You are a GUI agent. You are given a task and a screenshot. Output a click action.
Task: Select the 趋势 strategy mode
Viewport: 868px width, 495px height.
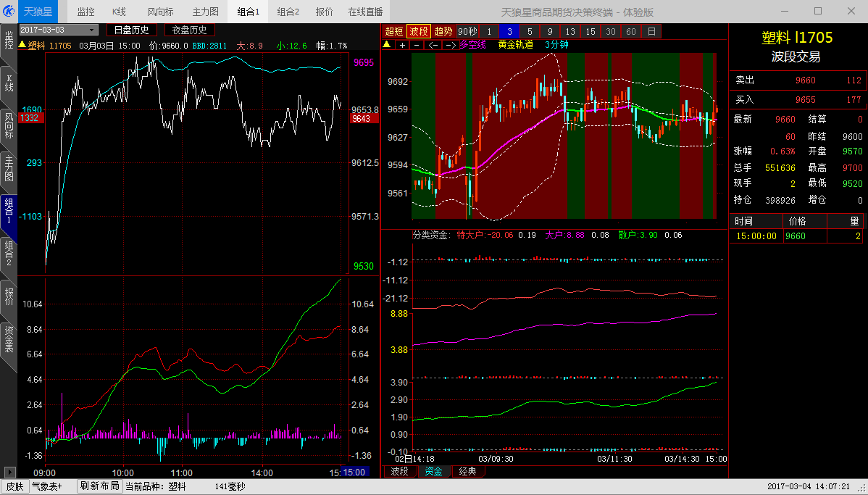click(443, 32)
